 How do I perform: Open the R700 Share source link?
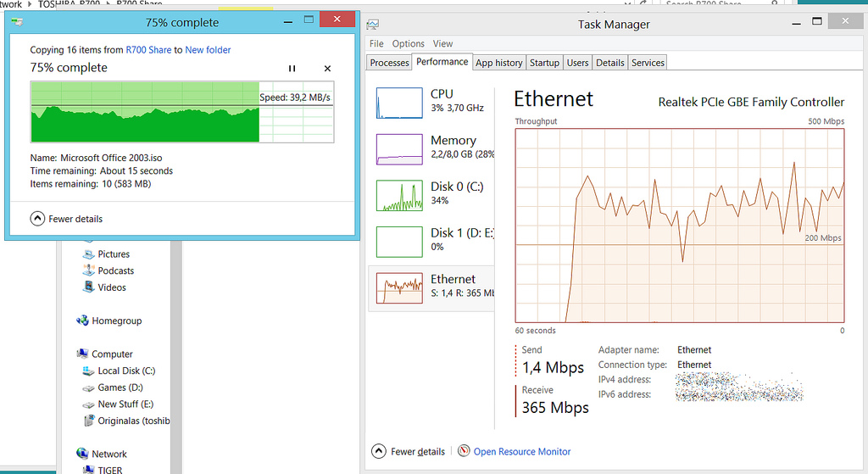click(x=148, y=50)
